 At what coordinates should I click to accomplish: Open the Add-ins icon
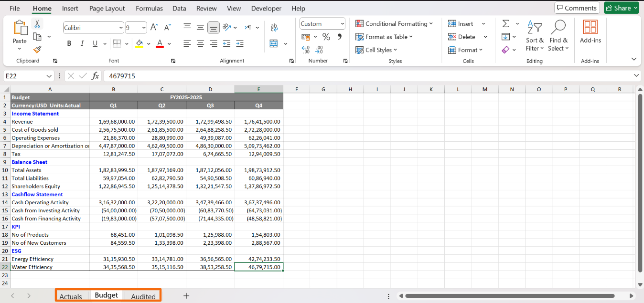(x=590, y=31)
